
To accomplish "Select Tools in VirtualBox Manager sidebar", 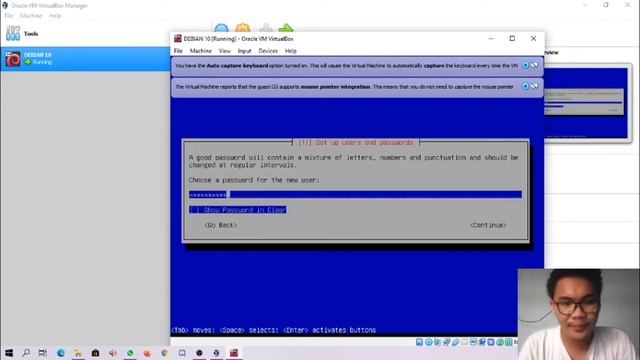I will [85, 34].
